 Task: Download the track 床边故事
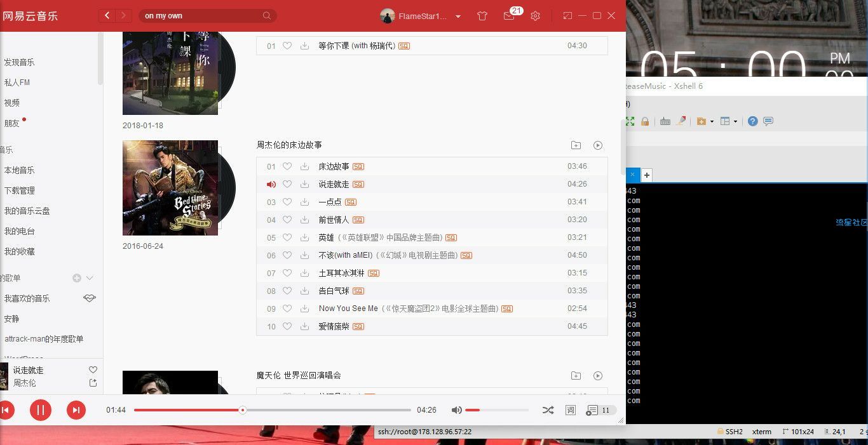tap(305, 166)
